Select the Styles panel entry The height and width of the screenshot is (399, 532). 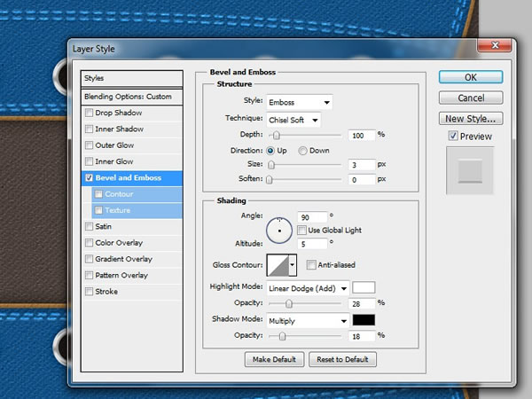coord(132,78)
